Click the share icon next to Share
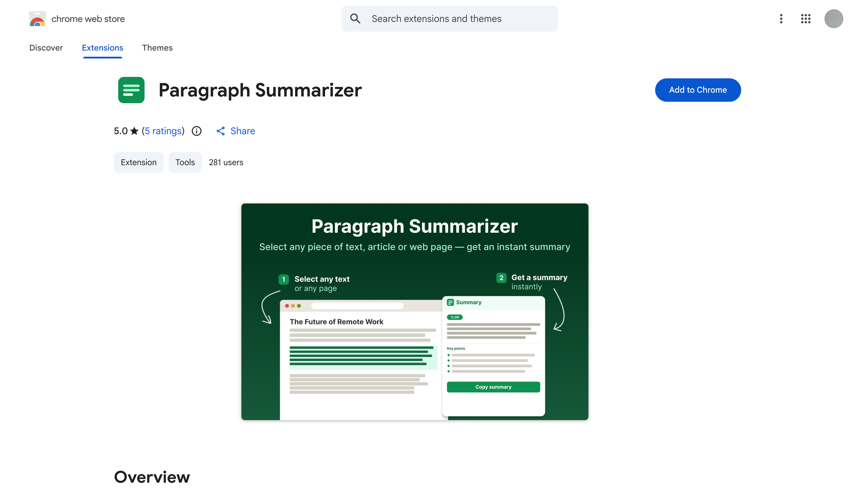Screen dimensions: 855x504 coord(221,131)
